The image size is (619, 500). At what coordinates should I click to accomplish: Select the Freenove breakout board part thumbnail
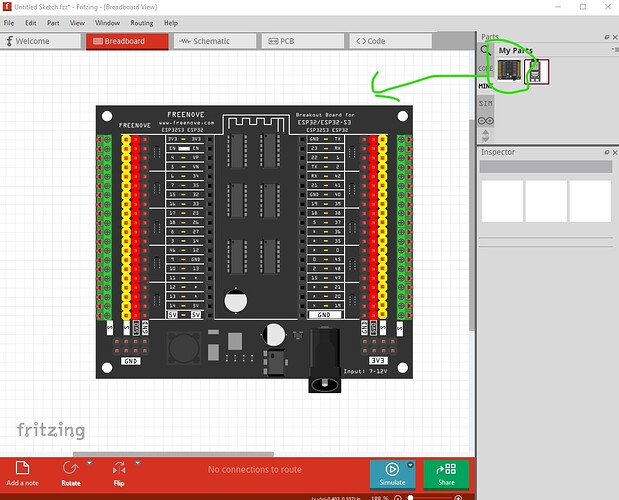[511, 71]
